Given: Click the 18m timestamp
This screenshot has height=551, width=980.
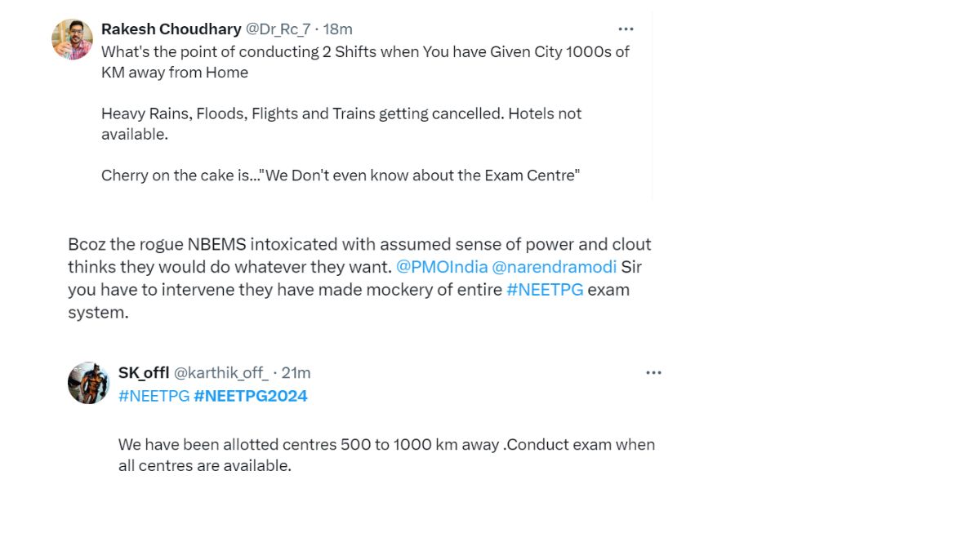Looking at the screenshot, I should (x=338, y=29).
